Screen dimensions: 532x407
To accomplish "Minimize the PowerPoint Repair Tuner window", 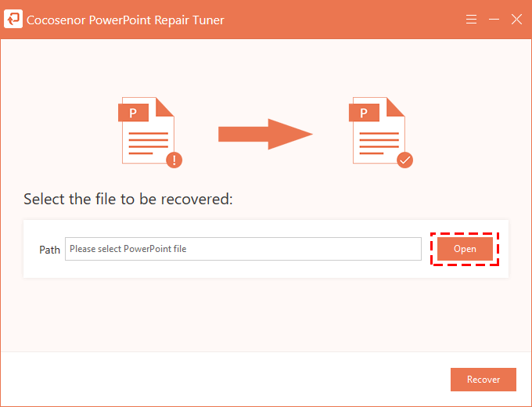I will click(494, 20).
